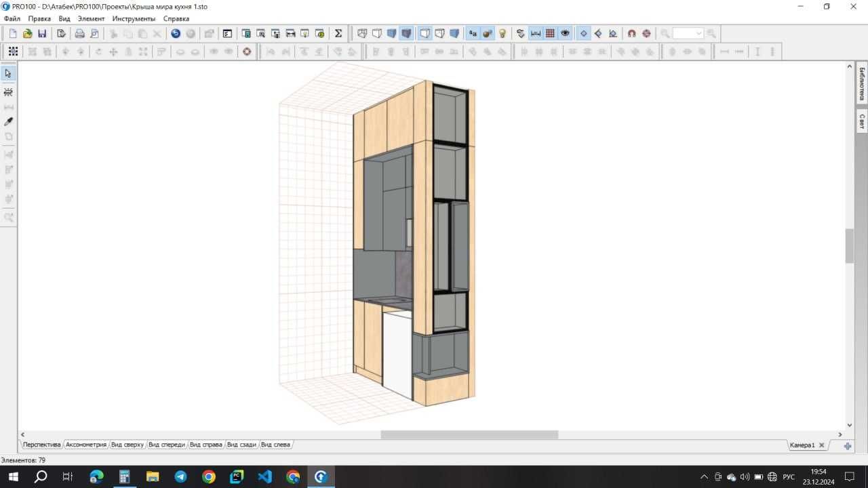Click the РУС keyboard language indicator
Screen dimensions: 868x488
coord(789,476)
